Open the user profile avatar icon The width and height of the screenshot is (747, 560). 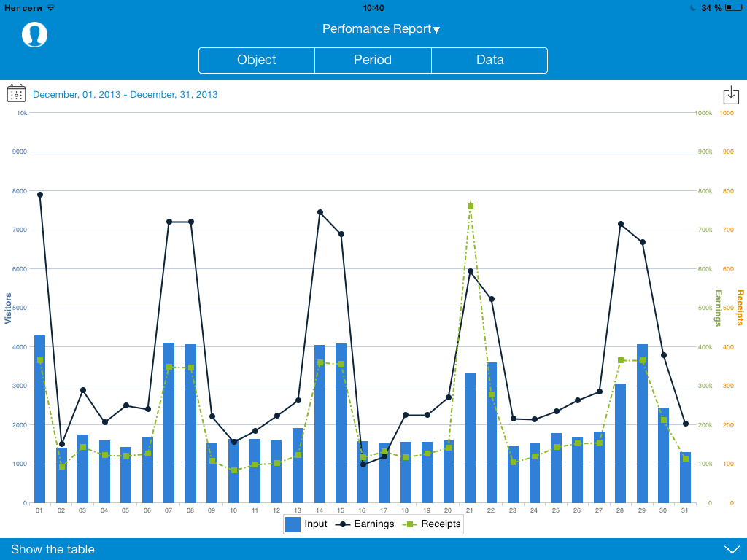point(34,34)
